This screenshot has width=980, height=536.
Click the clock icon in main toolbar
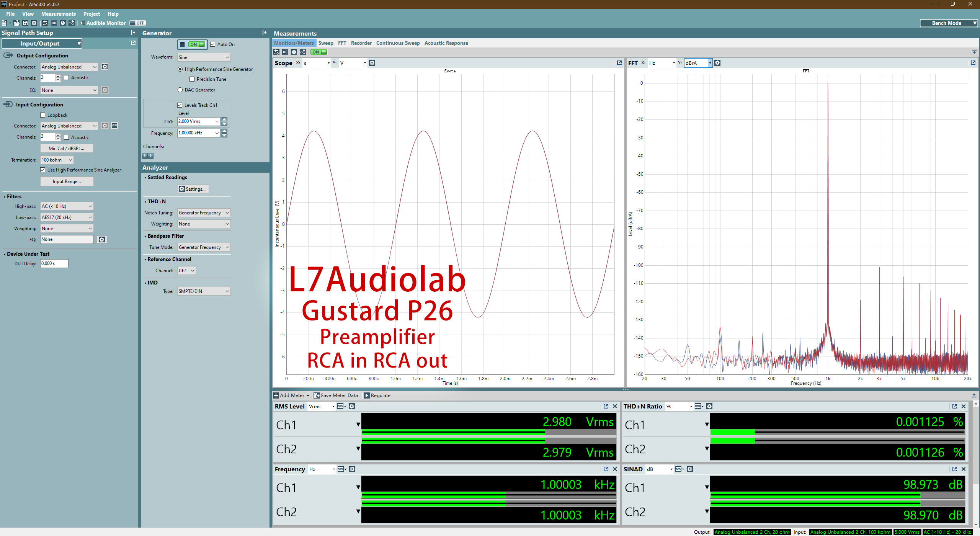pyautogui.click(x=63, y=23)
